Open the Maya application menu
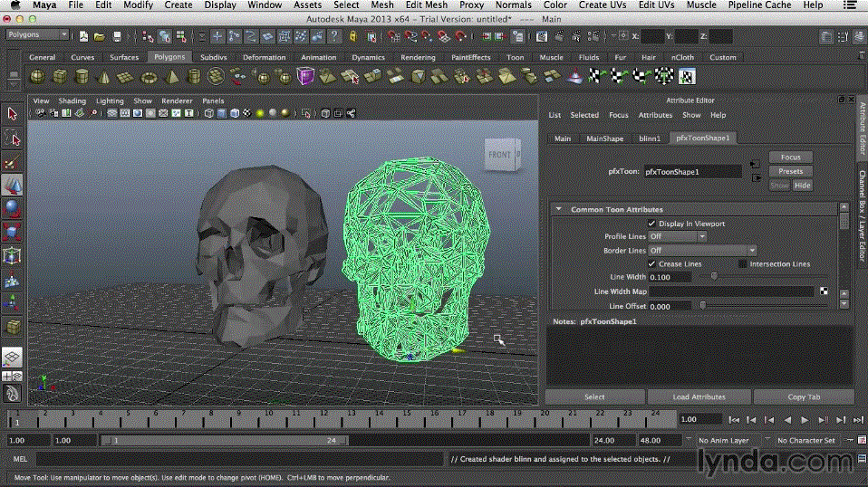 (x=44, y=5)
